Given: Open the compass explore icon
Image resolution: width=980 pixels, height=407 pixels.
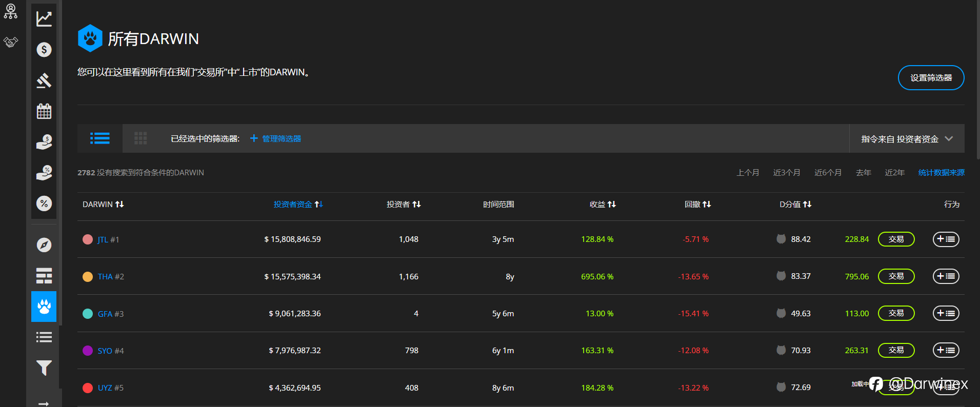Looking at the screenshot, I should pos(44,245).
